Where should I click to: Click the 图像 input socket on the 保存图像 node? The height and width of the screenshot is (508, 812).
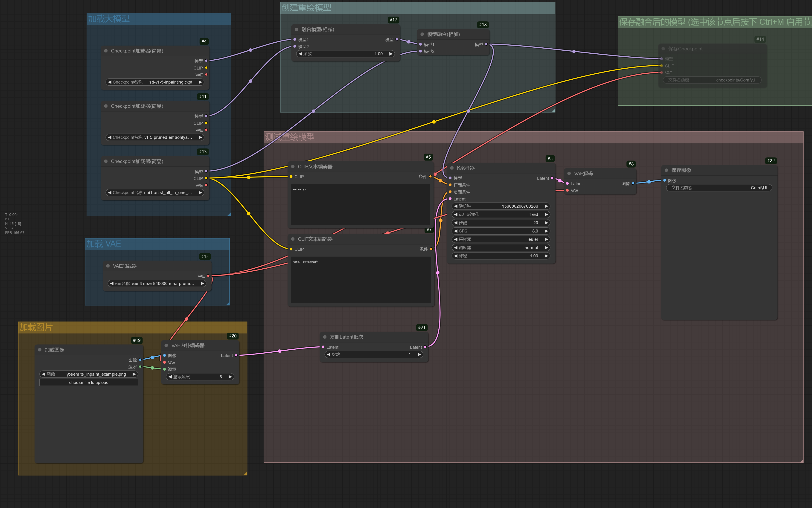[664, 180]
